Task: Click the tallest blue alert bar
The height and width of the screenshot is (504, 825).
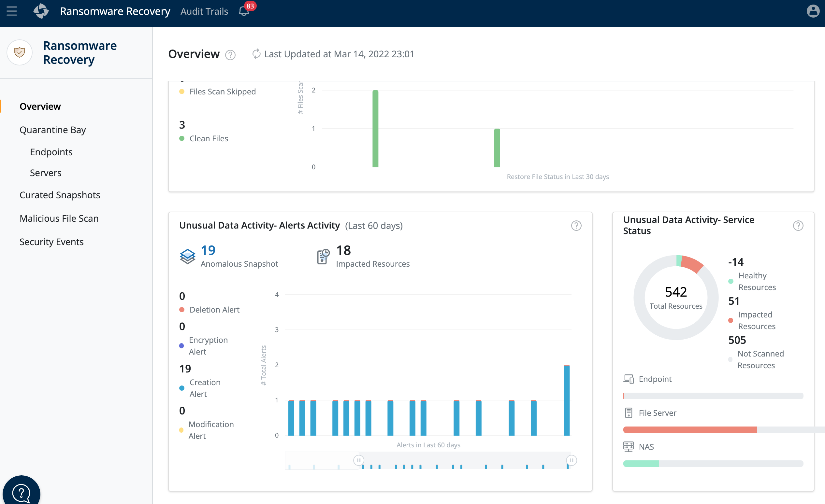Action: (x=567, y=400)
